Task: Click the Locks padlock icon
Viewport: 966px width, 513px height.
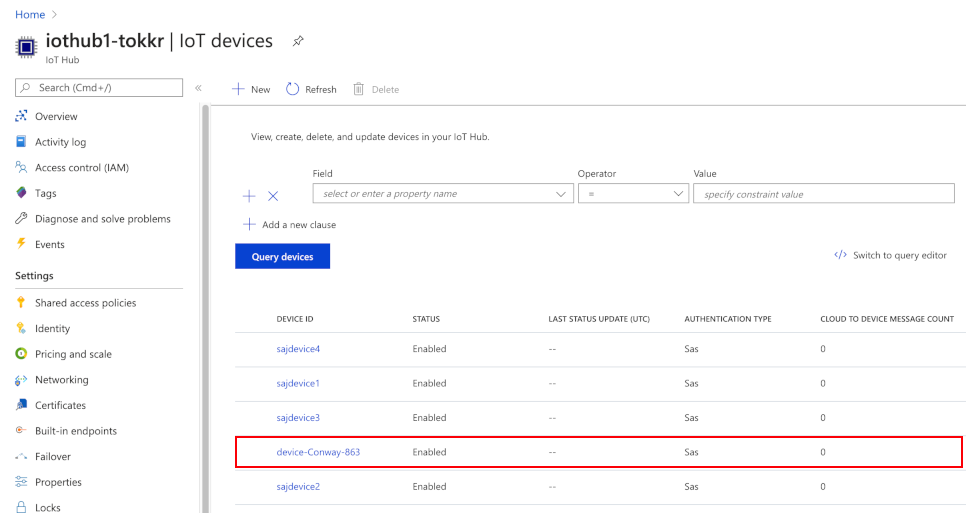Action: [22, 507]
